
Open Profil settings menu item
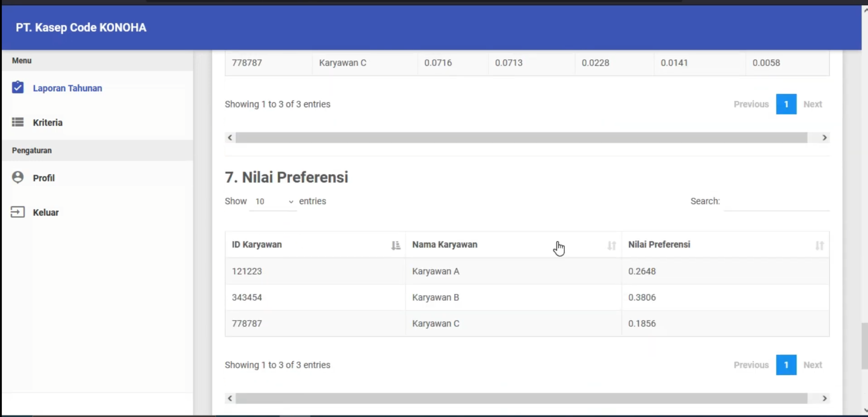[97, 178]
